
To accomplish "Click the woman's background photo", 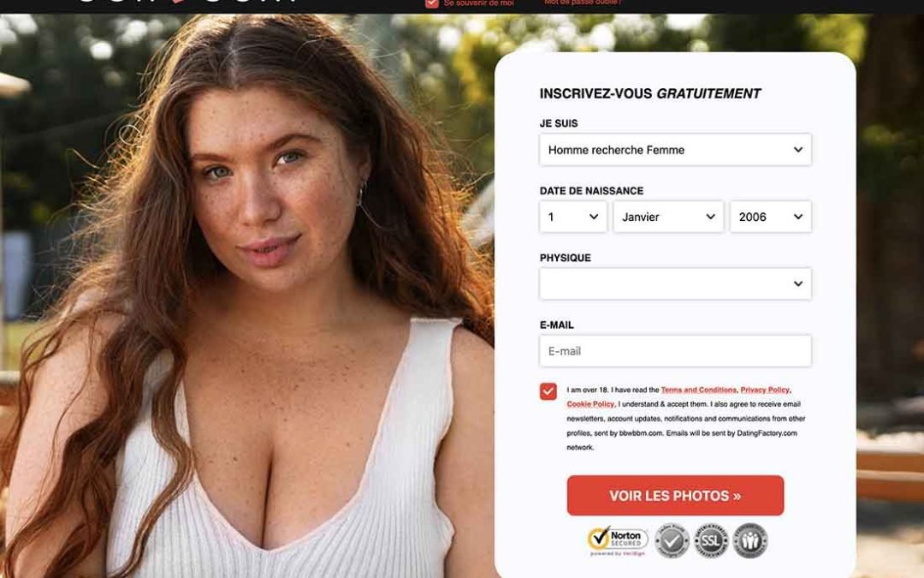I will pyautogui.click(x=247, y=295).
